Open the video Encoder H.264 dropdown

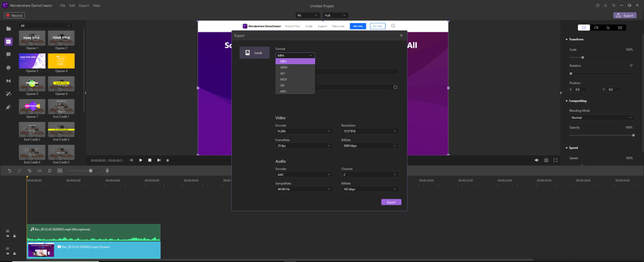(x=304, y=131)
